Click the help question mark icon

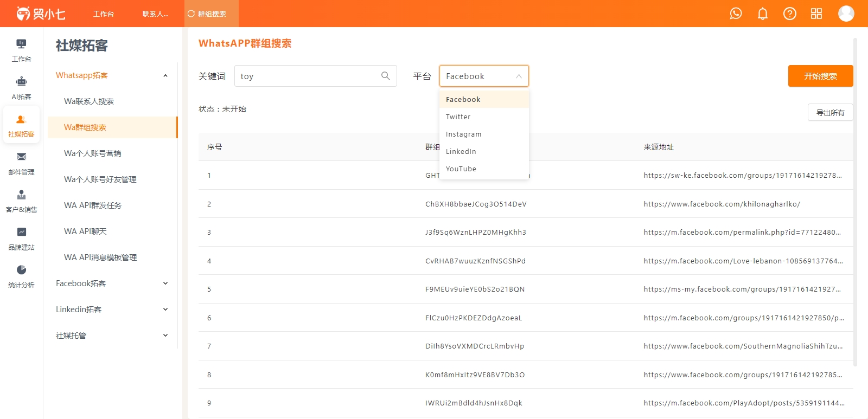[x=790, y=14]
